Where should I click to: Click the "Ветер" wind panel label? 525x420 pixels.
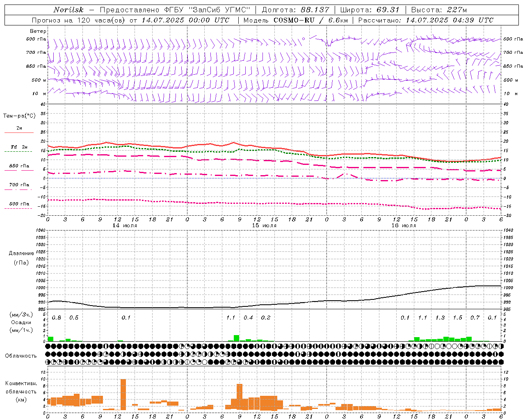click(x=38, y=31)
